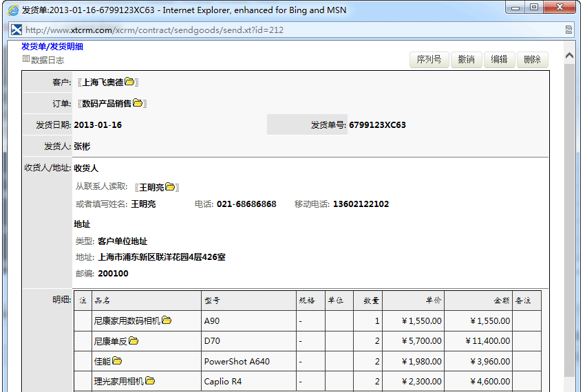The image size is (585, 392).
Task: Open order link 数码产品销售
Action: tap(107, 103)
